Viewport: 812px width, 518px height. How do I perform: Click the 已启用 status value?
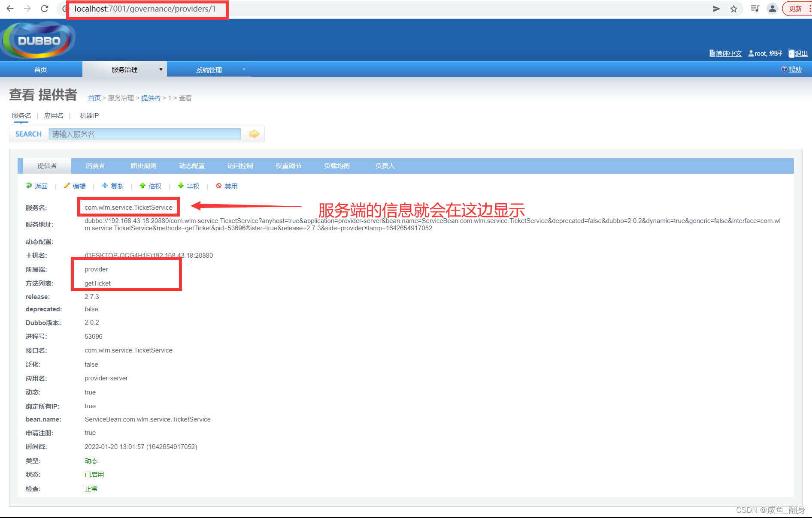(94, 475)
